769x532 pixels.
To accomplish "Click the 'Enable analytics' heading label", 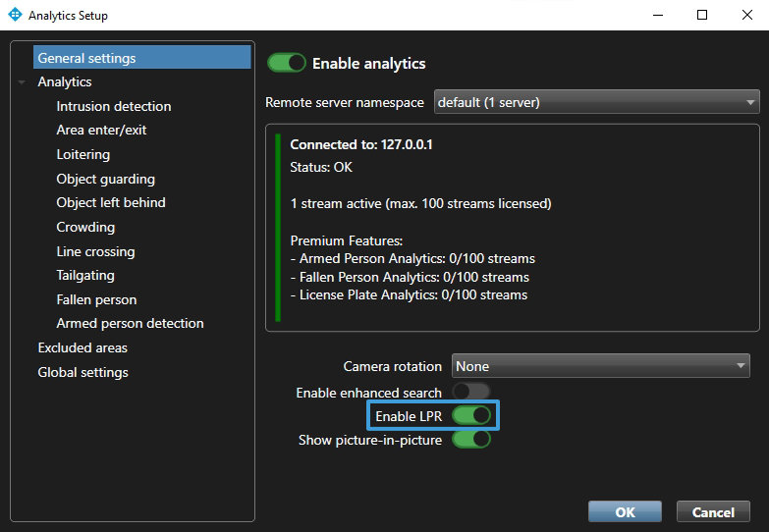I will [369, 63].
